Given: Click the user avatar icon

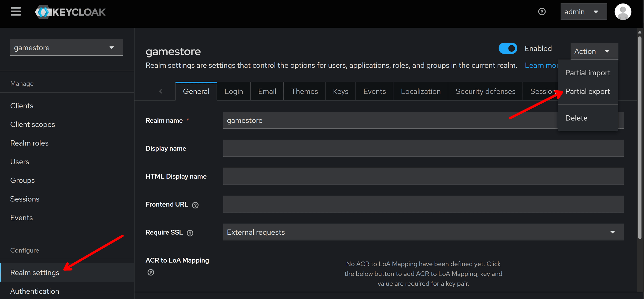Looking at the screenshot, I should [623, 12].
